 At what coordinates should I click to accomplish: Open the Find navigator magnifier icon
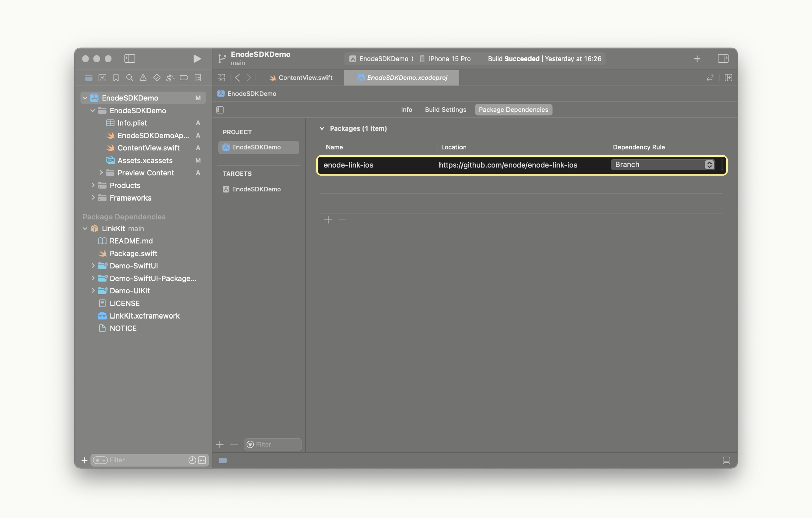click(129, 78)
